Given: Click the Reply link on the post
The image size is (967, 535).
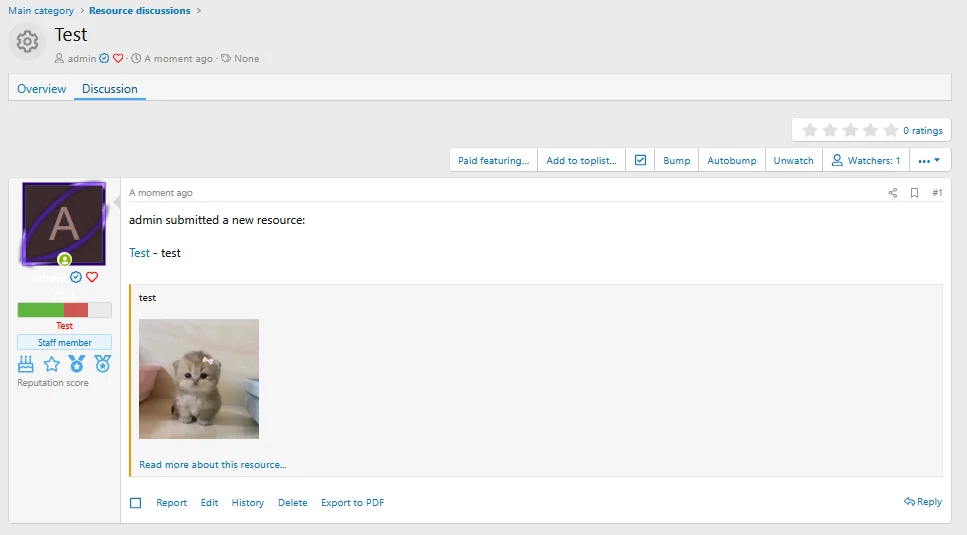Looking at the screenshot, I should [922, 502].
